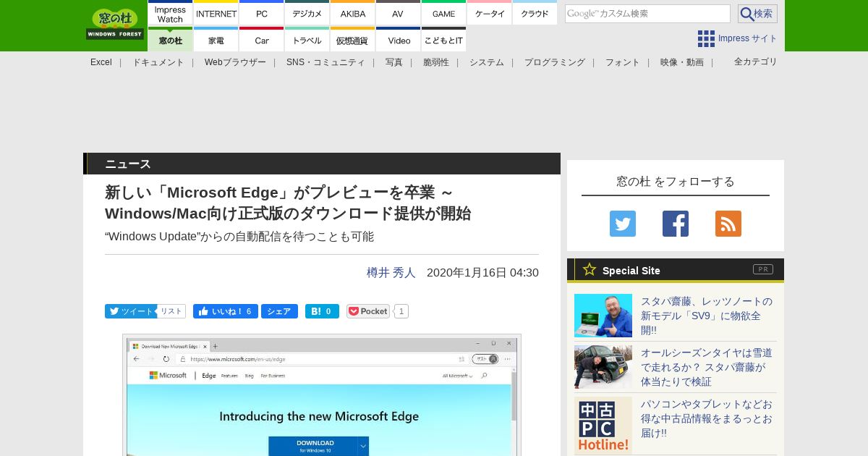
Task: Click the ニュース section header
Action: tap(322, 164)
